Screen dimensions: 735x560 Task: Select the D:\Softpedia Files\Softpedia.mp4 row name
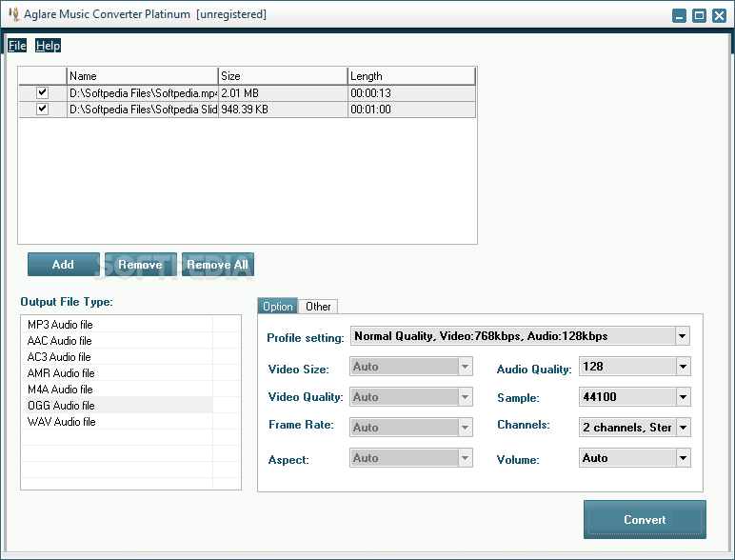143,93
